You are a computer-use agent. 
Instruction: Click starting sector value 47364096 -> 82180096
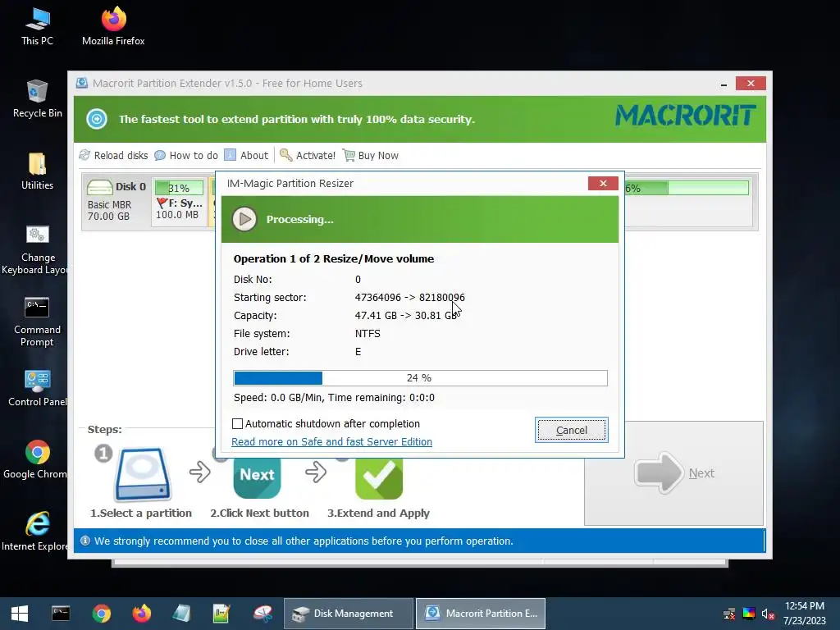point(410,297)
